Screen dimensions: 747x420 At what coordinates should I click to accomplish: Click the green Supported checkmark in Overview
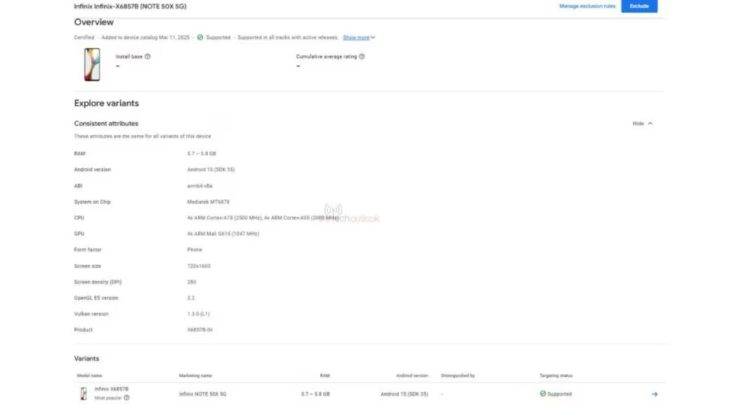click(x=200, y=37)
